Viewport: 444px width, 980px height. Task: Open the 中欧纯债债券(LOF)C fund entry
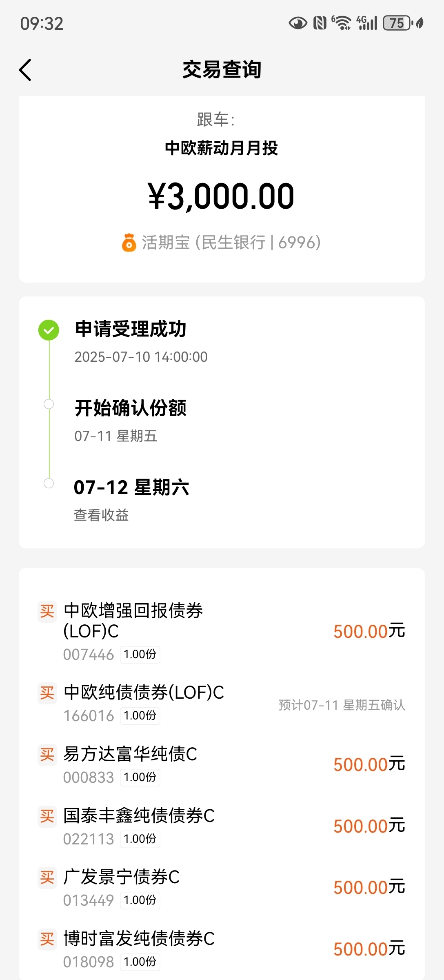click(222, 704)
